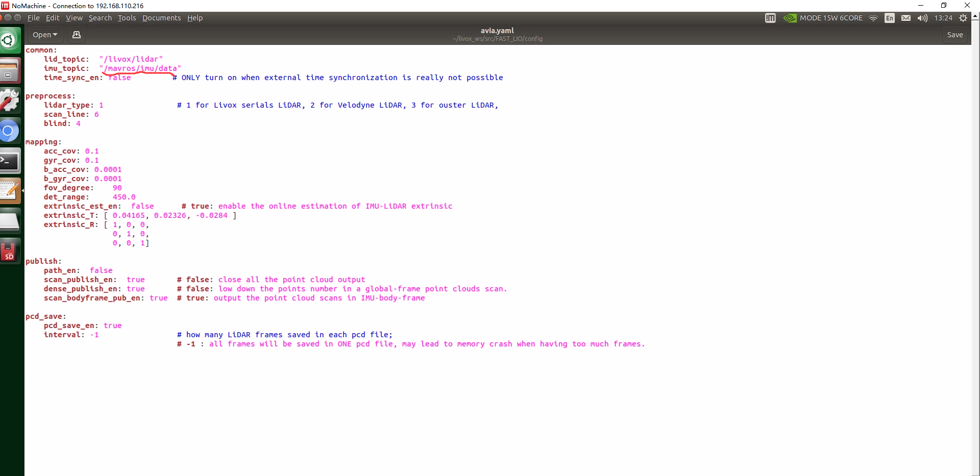Screen dimensions: 980x476
Task: Click the 13:24 clock
Action: click(943, 18)
